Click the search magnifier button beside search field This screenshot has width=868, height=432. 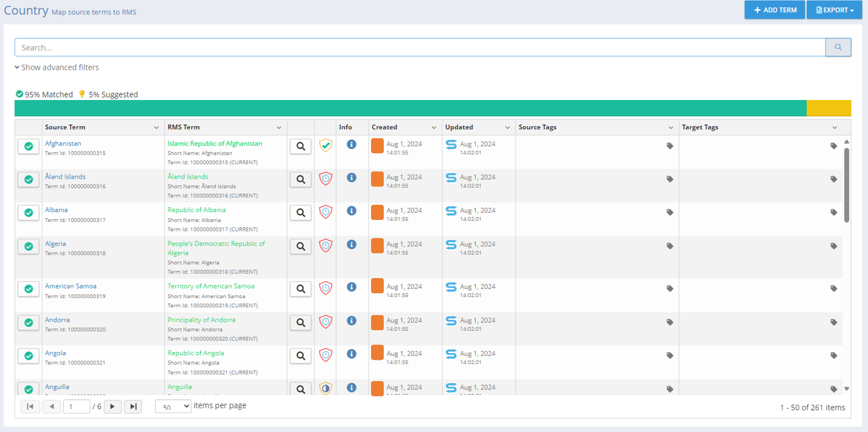(838, 47)
